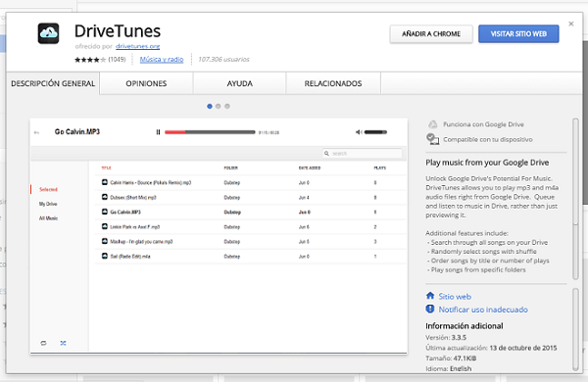The width and height of the screenshot is (588, 382).
Task: Click the file icon beside Linkin Park vs Axel F
Action: pos(105,226)
